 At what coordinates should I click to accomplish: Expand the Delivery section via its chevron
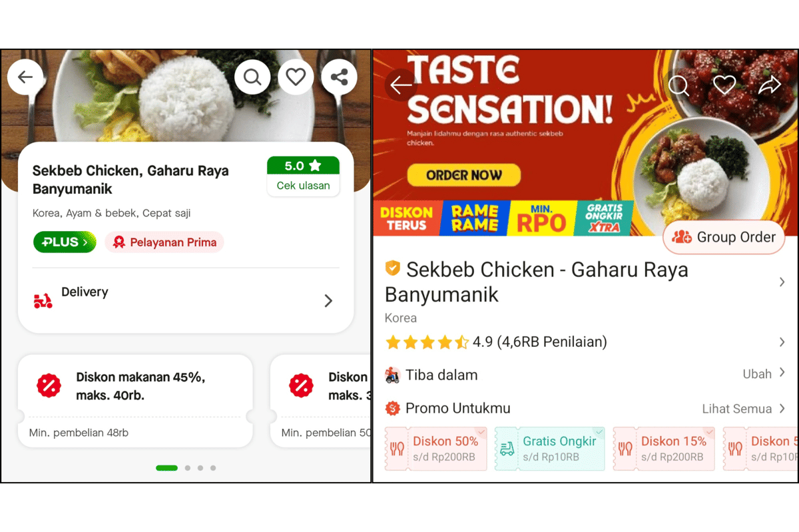(x=328, y=300)
